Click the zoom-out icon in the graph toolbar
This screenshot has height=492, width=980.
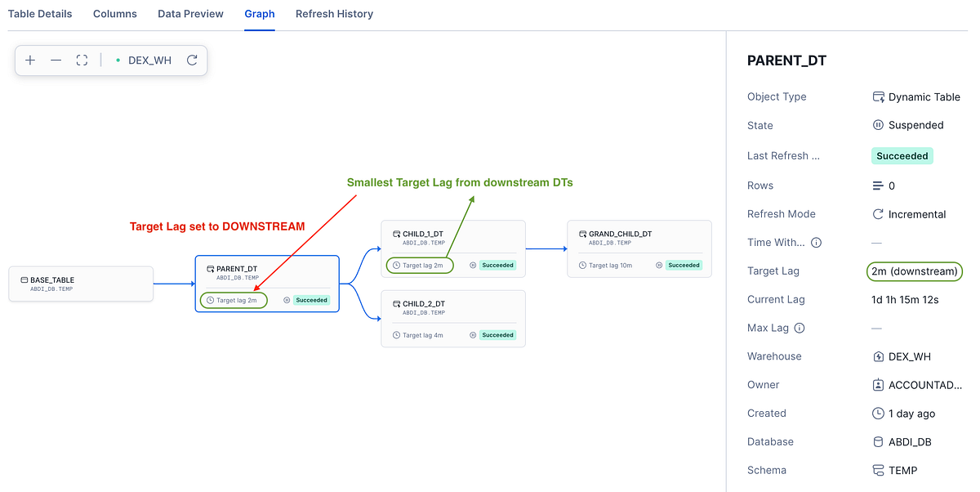[x=56, y=60]
